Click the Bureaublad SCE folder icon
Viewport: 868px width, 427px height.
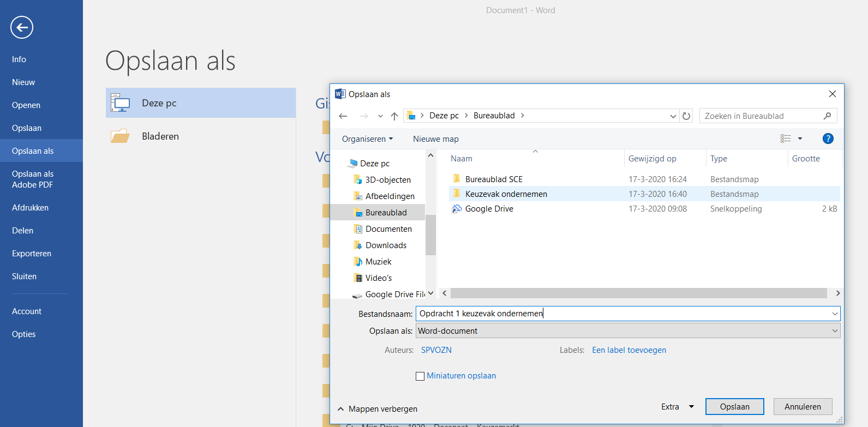click(457, 179)
